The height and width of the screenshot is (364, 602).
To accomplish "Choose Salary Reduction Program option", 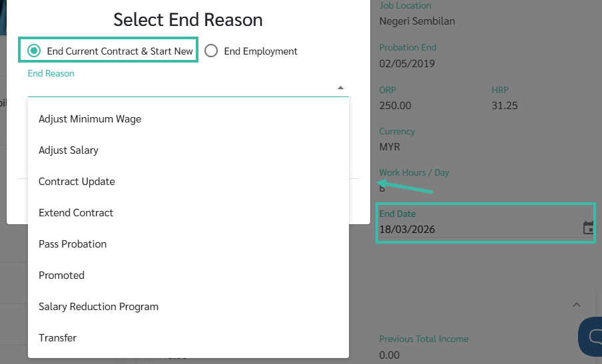I will click(99, 307).
